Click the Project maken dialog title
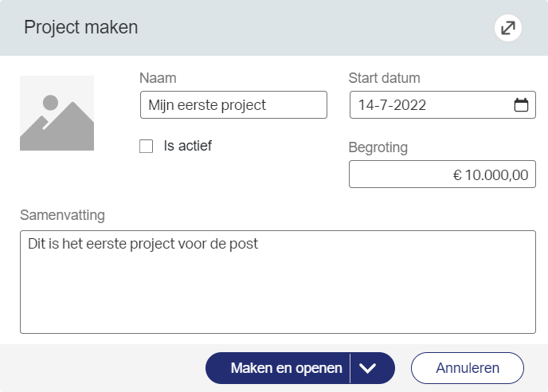This screenshot has width=548, height=392. (x=81, y=28)
